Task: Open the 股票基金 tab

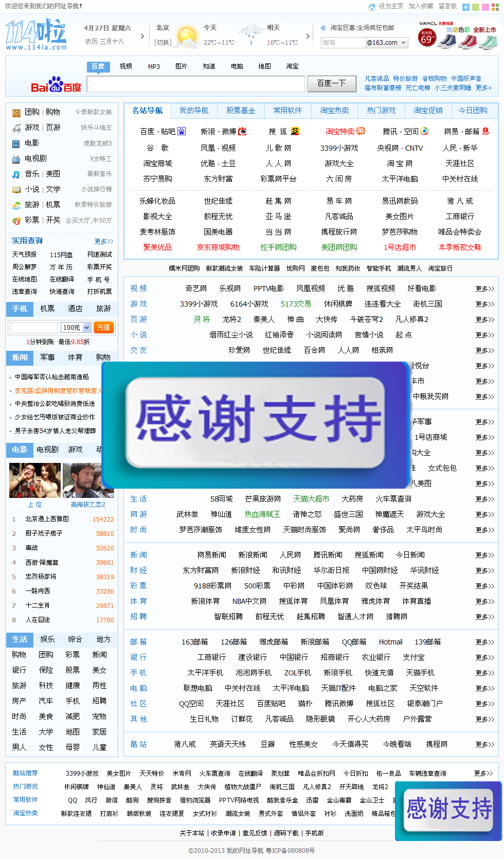Action: tap(241, 111)
